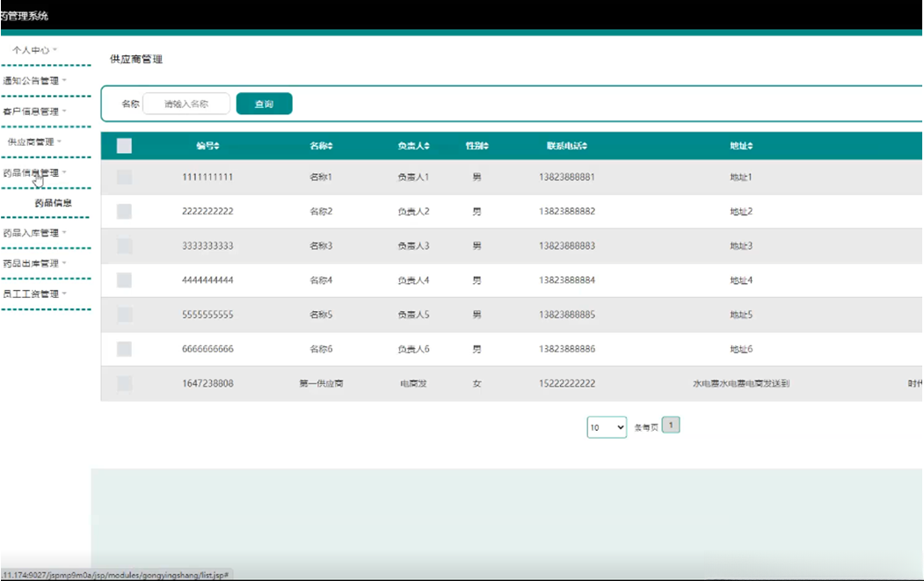Check the row checkbox for 1647238808

tap(124, 383)
